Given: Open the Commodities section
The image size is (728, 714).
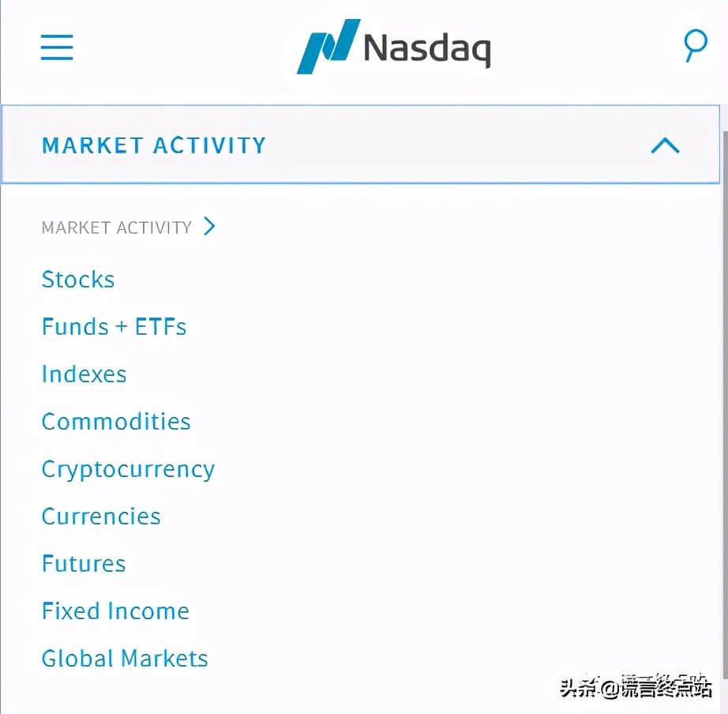Looking at the screenshot, I should pyautogui.click(x=116, y=422).
